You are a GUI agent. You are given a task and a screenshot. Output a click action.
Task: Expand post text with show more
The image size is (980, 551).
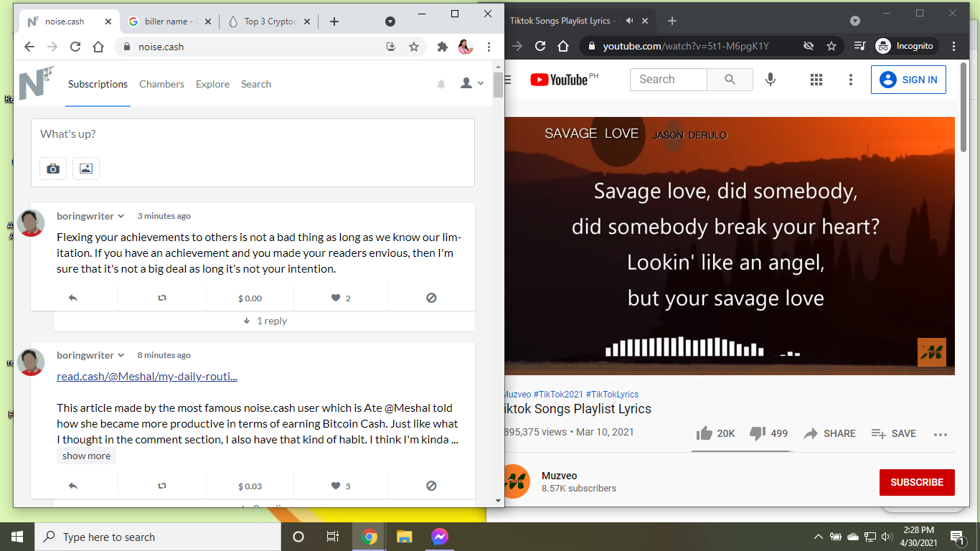86,456
